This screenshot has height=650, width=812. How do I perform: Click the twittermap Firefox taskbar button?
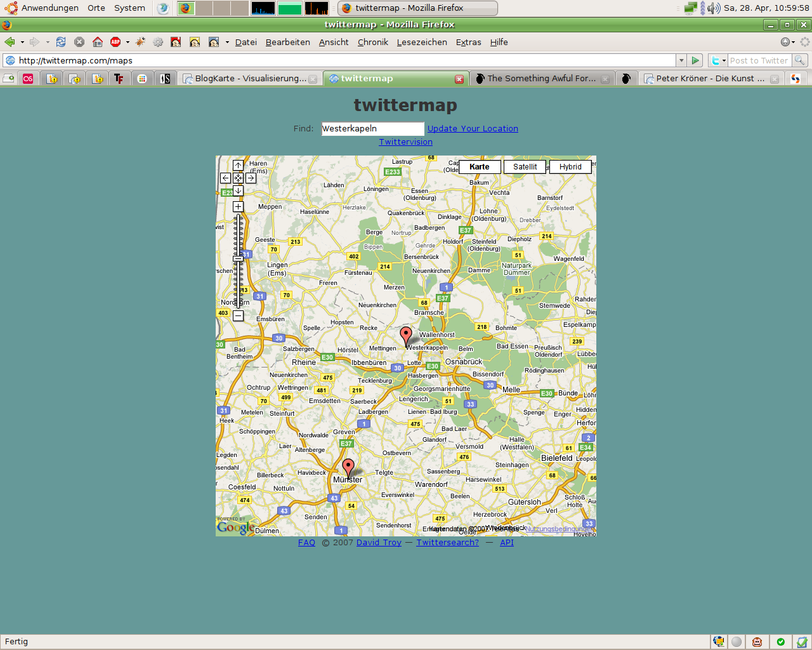(417, 8)
